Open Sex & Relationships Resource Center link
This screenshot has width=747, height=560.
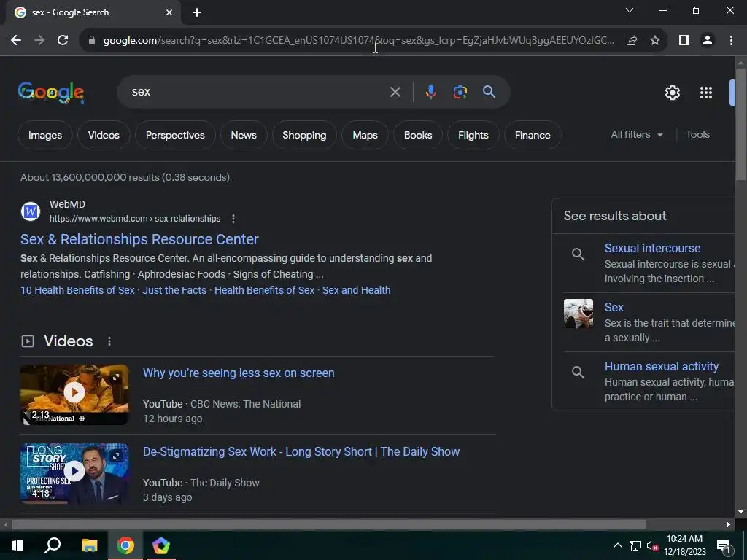(x=139, y=239)
